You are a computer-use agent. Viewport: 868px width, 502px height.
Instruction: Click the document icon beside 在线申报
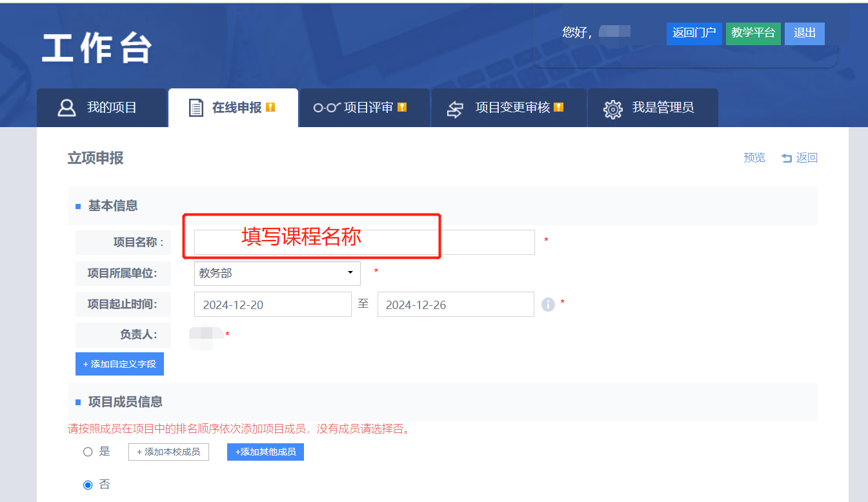[x=196, y=108]
